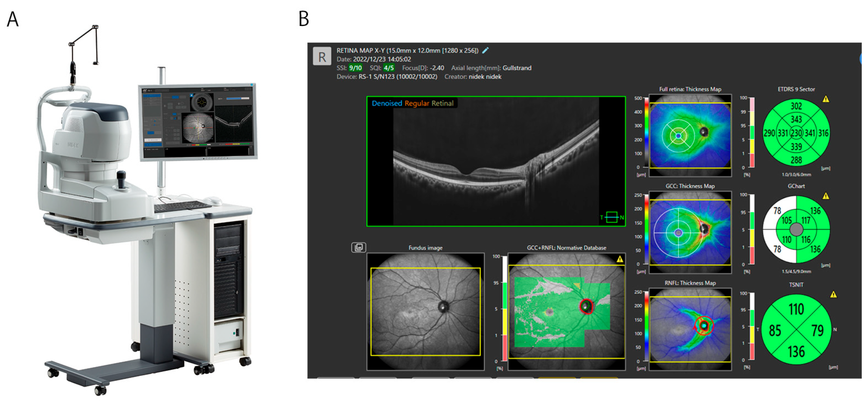Viewport: 868px width, 407px height.
Task: Click the warning icon on ETDRS 9 Sector
Action: [825, 99]
